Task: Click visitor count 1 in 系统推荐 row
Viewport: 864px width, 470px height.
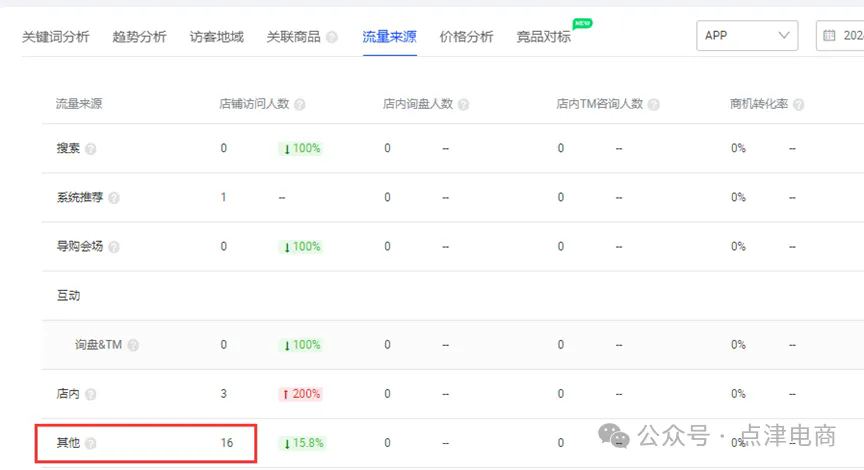Action: (x=224, y=197)
